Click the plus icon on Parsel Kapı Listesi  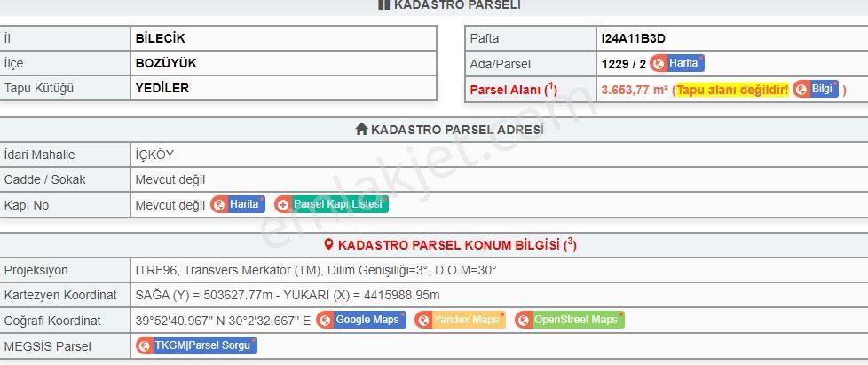pyautogui.click(x=283, y=205)
